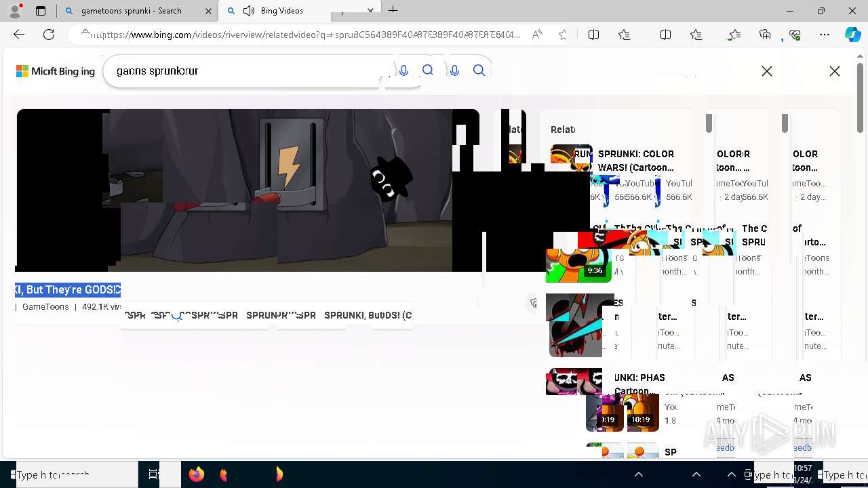Mute the Bing Videos tab audio
868x488 pixels.
click(249, 11)
